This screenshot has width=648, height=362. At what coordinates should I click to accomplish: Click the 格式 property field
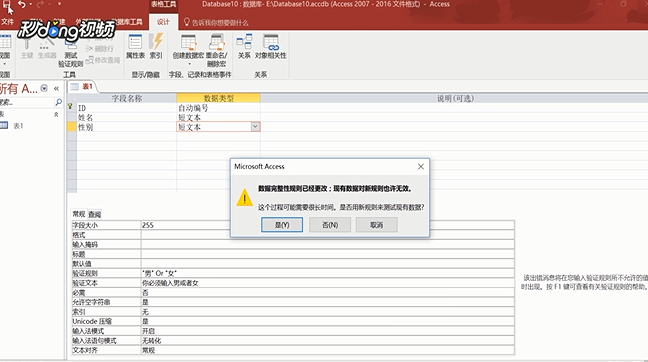(328, 235)
